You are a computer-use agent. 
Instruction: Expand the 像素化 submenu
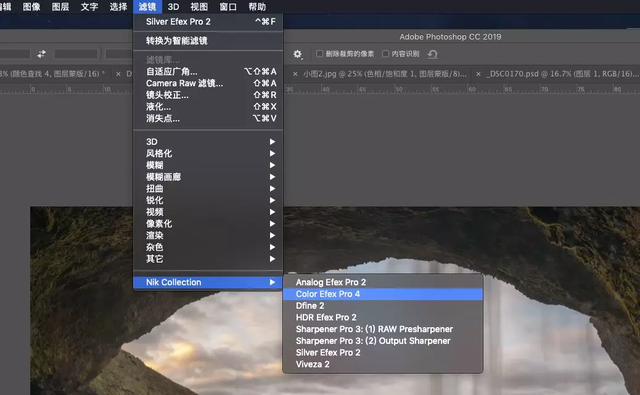pyautogui.click(x=208, y=224)
